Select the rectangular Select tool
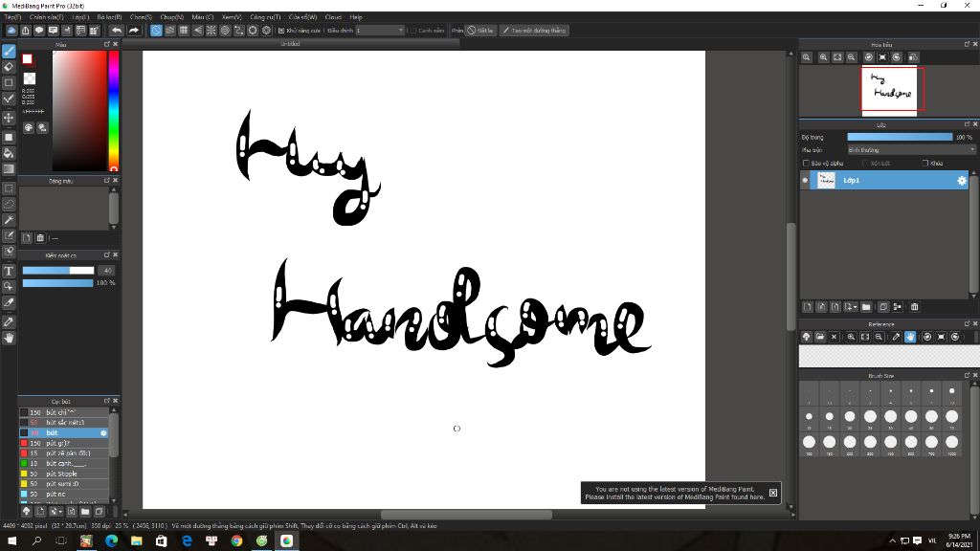Image resolution: width=980 pixels, height=551 pixels. [9, 188]
